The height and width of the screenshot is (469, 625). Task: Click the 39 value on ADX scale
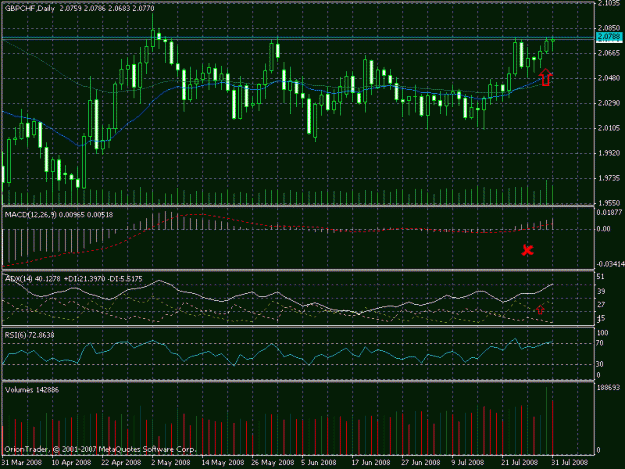click(601, 291)
